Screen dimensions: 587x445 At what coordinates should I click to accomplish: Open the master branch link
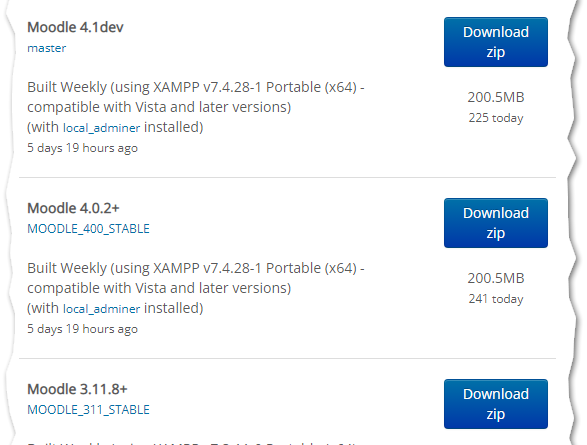(x=46, y=48)
